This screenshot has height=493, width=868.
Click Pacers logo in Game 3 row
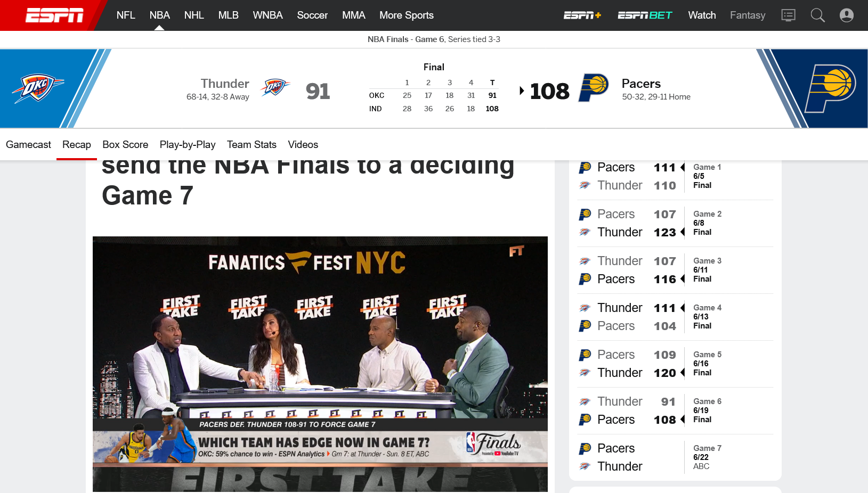pos(585,279)
